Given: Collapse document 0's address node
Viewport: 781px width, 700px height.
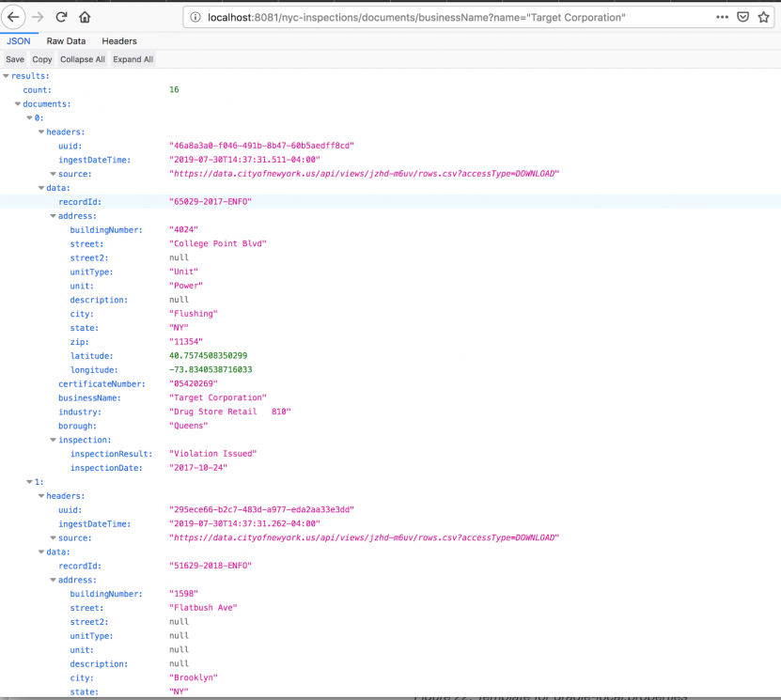Looking at the screenshot, I should pyautogui.click(x=53, y=215).
